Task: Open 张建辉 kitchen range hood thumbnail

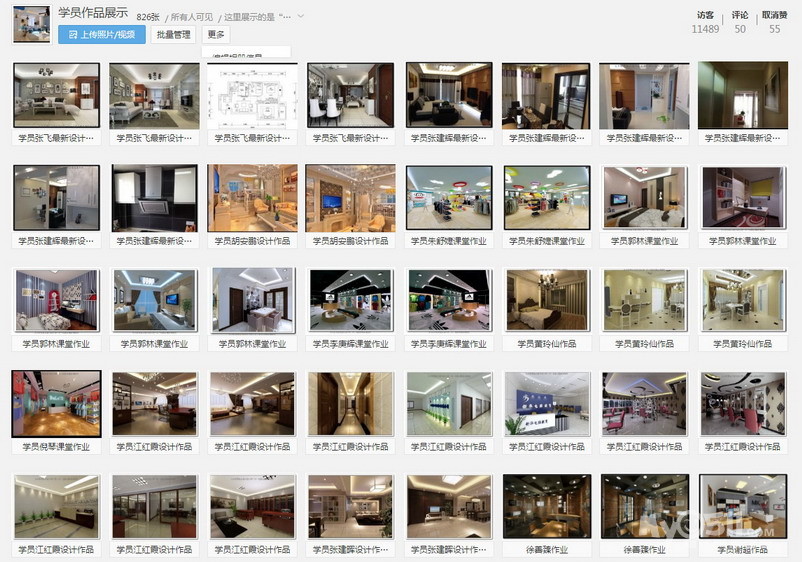Action: click(x=154, y=197)
